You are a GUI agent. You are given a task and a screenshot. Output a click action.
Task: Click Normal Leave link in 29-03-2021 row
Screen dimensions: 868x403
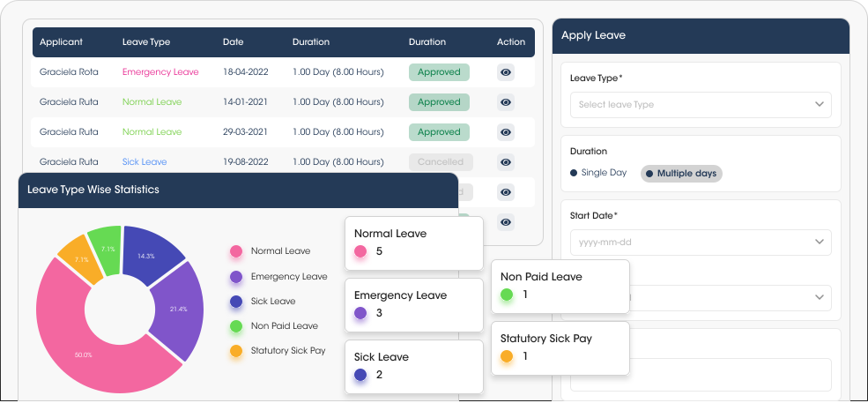152,132
